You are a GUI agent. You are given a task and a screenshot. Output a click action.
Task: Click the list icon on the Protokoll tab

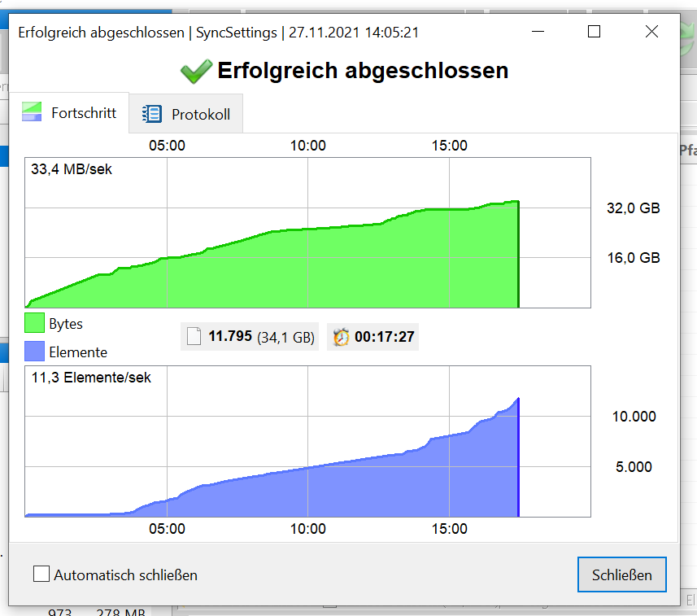150,114
